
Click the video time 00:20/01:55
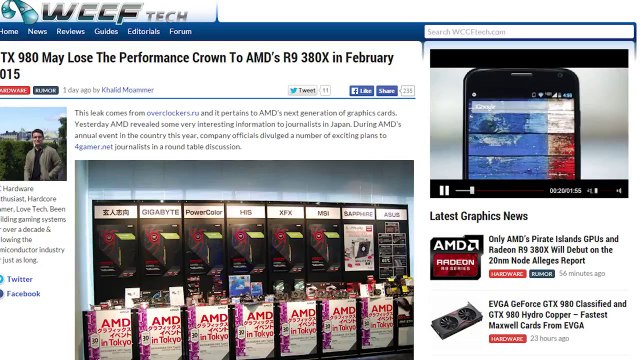pyautogui.click(x=565, y=191)
